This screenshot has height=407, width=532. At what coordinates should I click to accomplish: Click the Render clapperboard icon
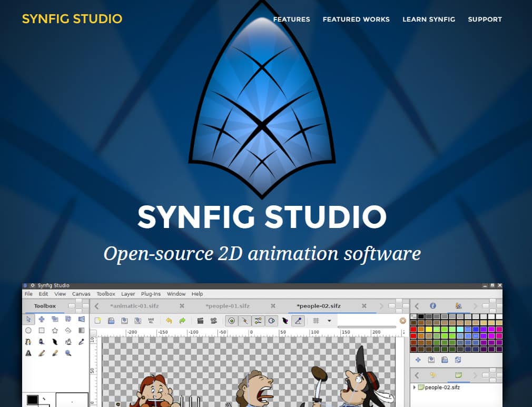[200, 321]
